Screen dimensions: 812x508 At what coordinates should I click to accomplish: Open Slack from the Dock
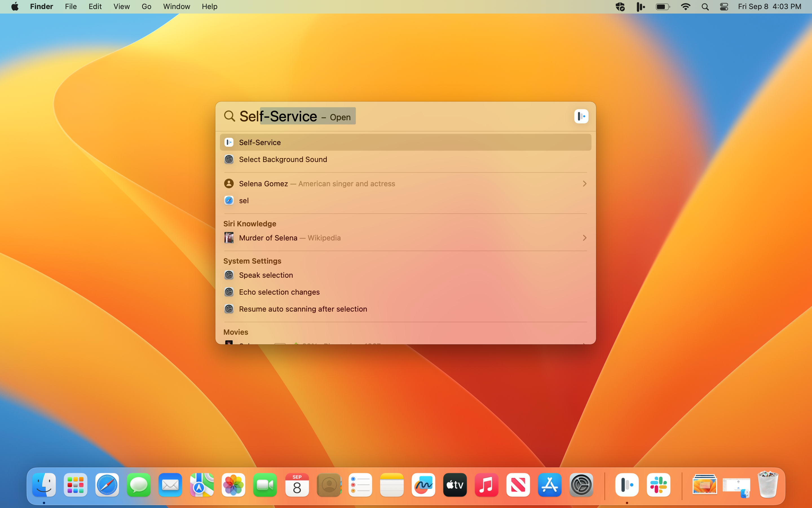(x=658, y=485)
